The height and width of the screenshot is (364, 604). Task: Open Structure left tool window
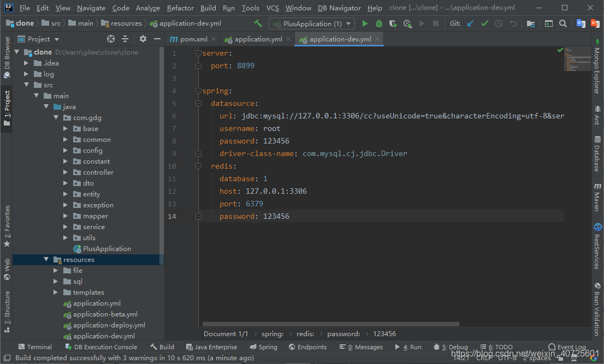tap(7, 312)
